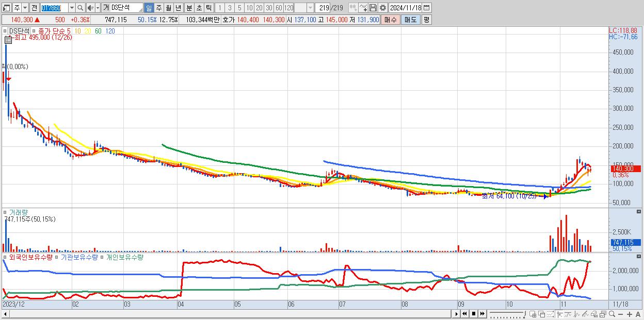This screenshot has width=644, height=320.
Task: Select the 초 second period tab
Action: tap(199, 8)
